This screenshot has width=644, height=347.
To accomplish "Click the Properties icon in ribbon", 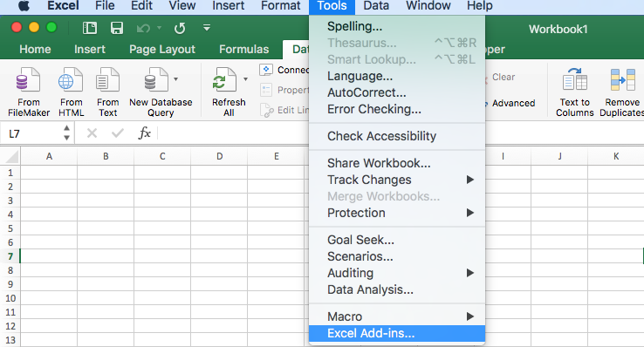I will pos(266,90).
